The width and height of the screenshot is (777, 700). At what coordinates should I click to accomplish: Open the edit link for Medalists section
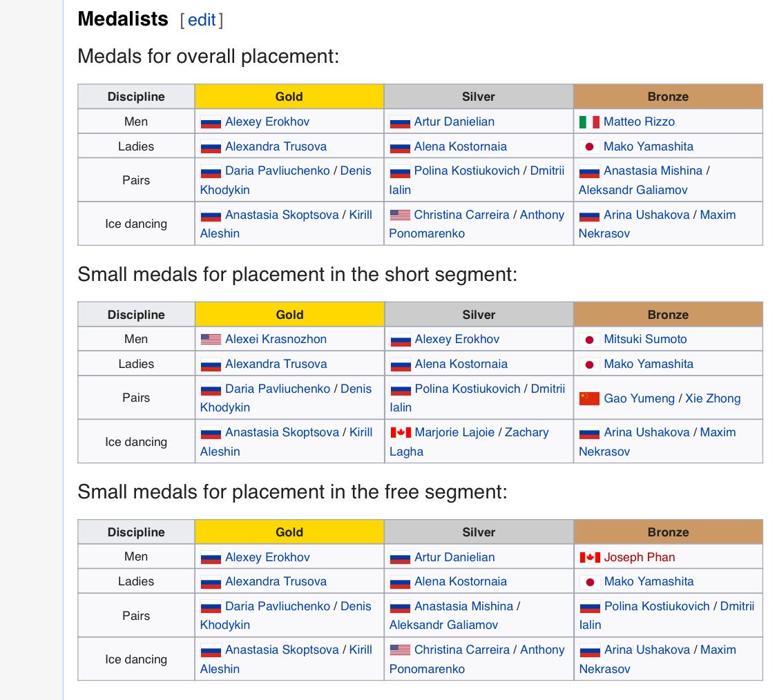pyautogui.click(x=202, y=20)
